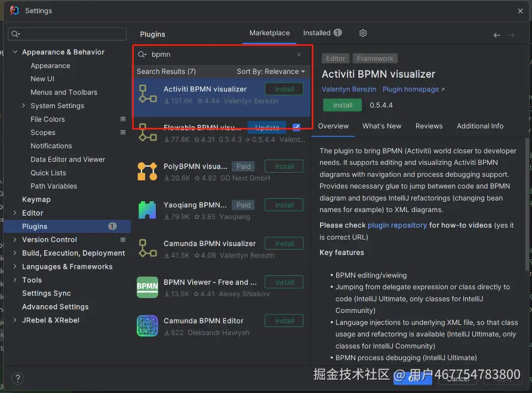
Task: Open the help question mark button
Action: (x=18, y=378)
